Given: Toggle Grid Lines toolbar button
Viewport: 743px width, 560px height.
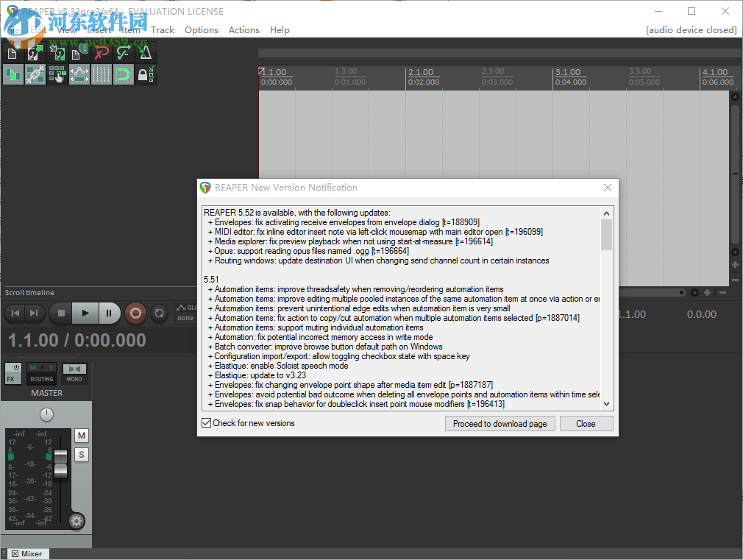Looking at the screenshot, I should [x=101, y=74].
